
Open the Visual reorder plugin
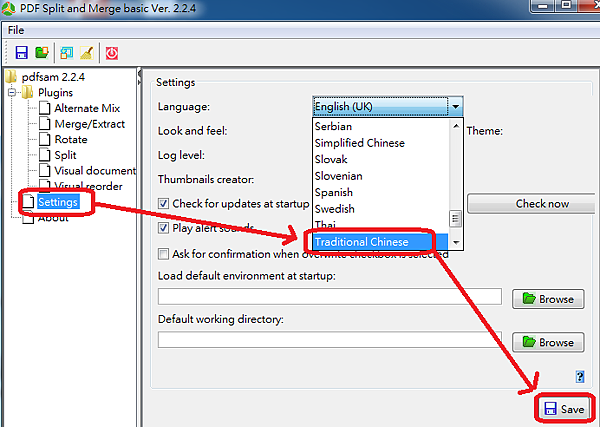coord(88,186)
